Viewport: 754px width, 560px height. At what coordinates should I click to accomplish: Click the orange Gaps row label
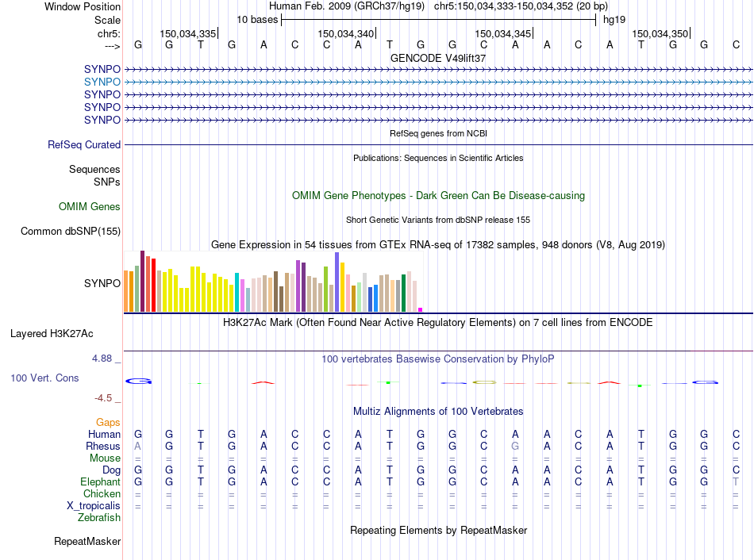tap(108, 422)
